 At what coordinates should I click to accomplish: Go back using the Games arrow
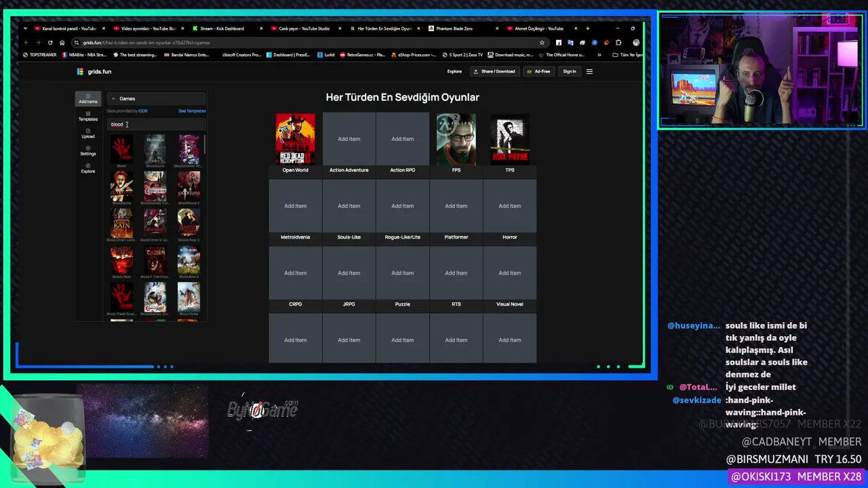(x=114, y=99)
